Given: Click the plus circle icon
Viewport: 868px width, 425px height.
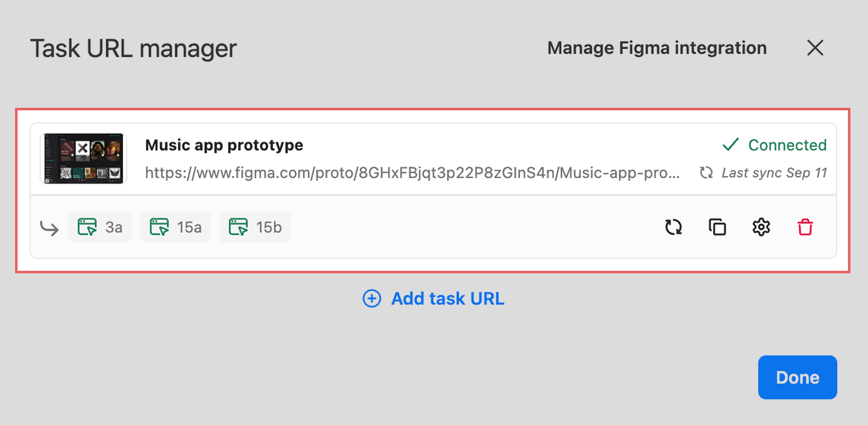Looking at the screenshot, I should tap(372, 298).
